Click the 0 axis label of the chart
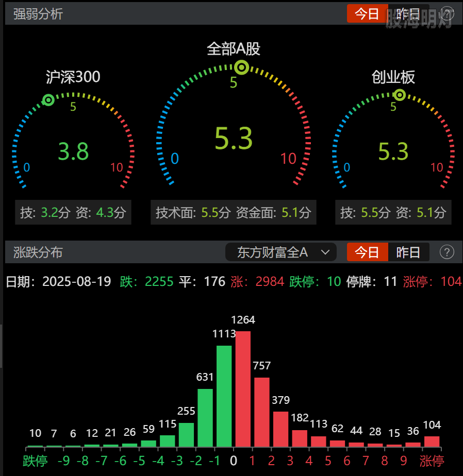The height and width of the screenshot is (476, 463). [x=234, y=461]
